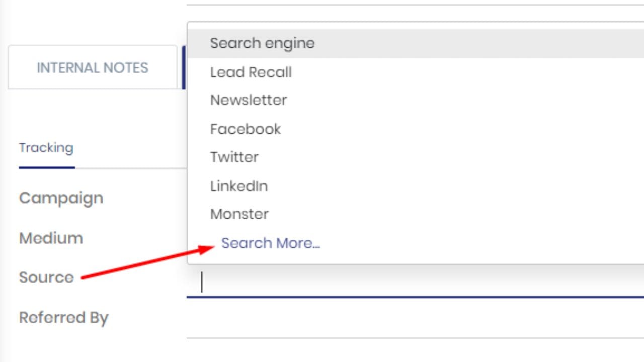The height and width of the screenshot is (362, 644).
Task: Pick Newsletter from the source options
Action: click(249, 100)
